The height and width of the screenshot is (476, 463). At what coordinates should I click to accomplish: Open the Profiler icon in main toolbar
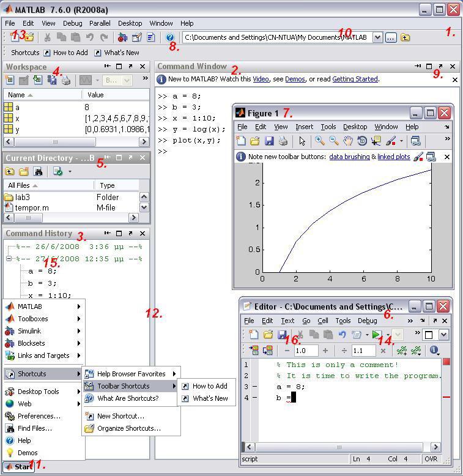point(151,37)
